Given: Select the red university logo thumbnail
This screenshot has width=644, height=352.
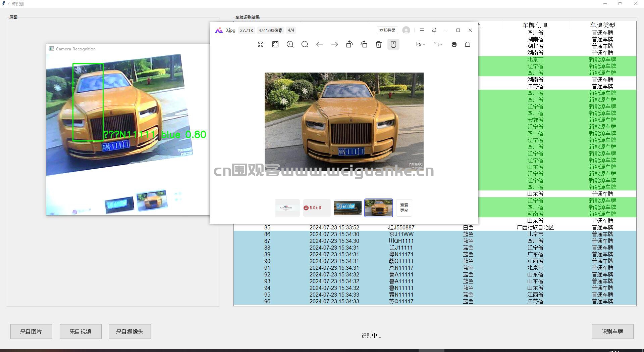Looking at the screenshot, I should point(317,208).
